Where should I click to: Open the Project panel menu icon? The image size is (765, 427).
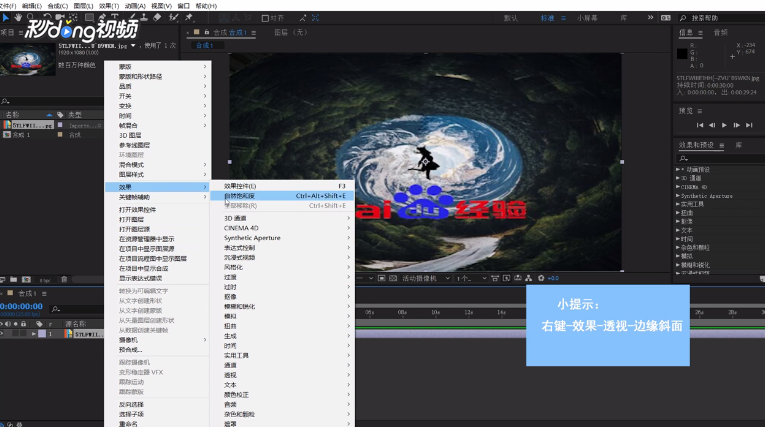pyautogui.click(x=21, y=33)
